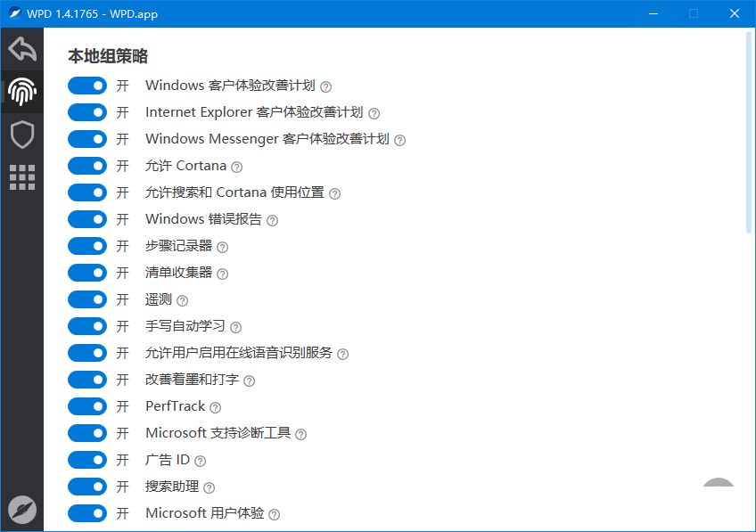Show help for Windows 客户体验改善计划
The width and height of the screenshot is (756, 532).
point(326,86)
